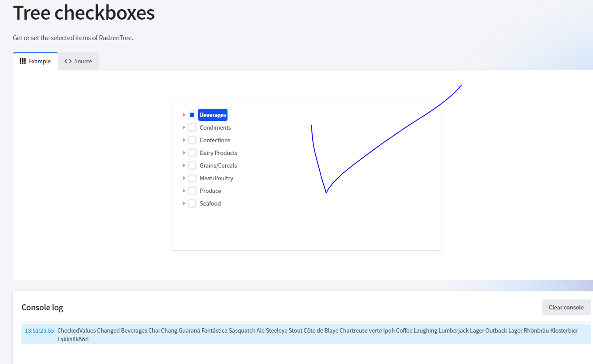
Task: Select the Beverages tree label
Action: click(x=213, y=115)
